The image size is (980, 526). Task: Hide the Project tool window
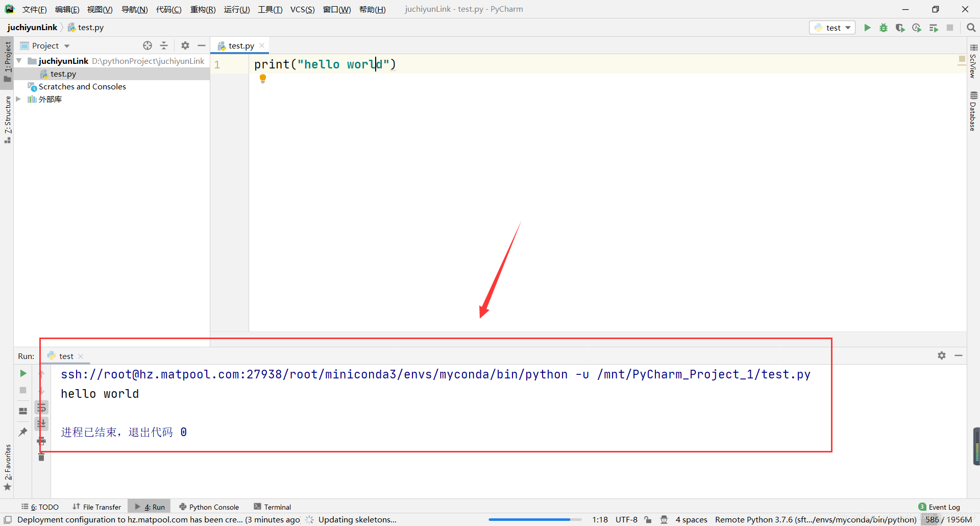point(202,45)
